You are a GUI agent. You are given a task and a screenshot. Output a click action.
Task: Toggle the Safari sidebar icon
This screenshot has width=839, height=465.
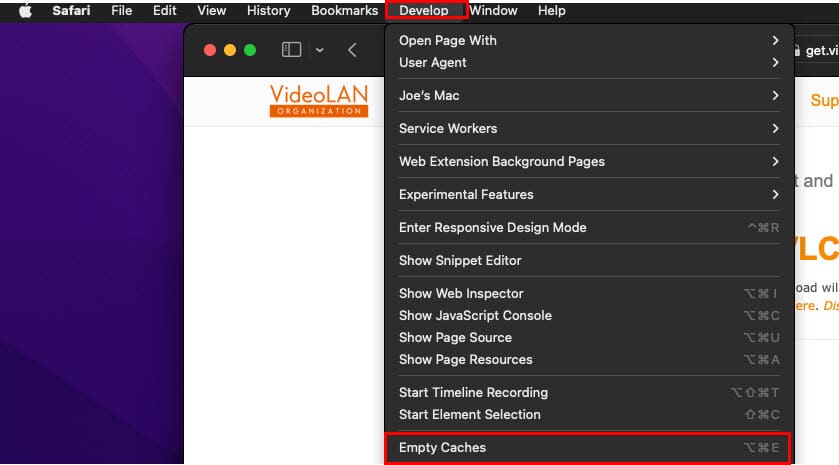(291, 50)
